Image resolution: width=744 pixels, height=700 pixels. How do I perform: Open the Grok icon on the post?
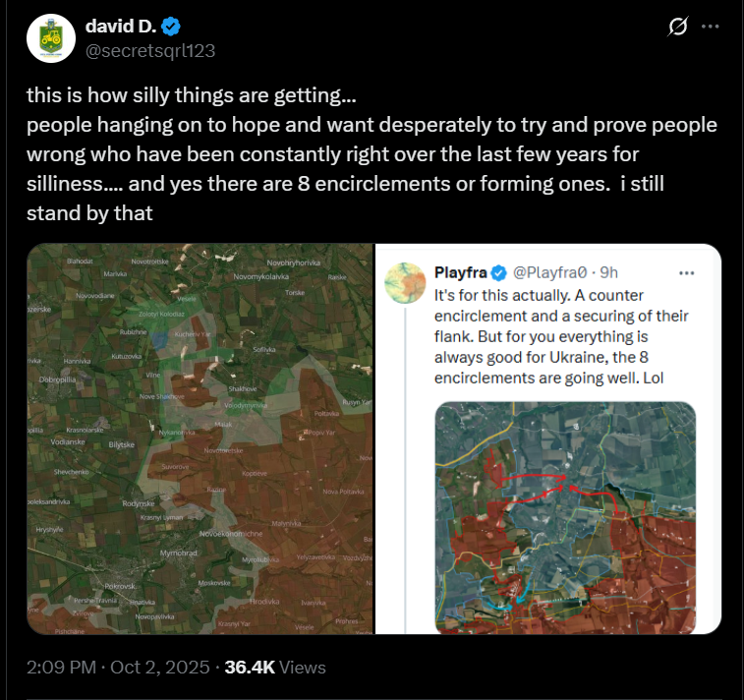coord(677,28)
